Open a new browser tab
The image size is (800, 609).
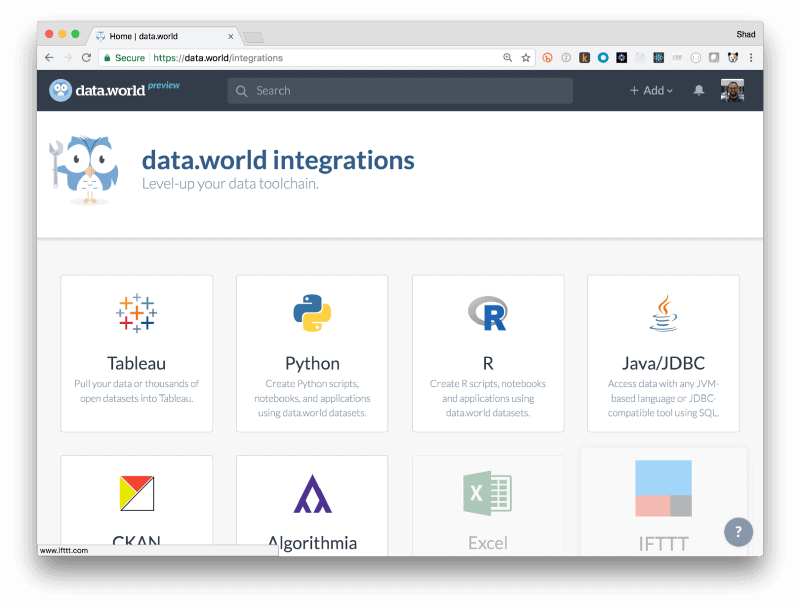[x=254, y=37]
